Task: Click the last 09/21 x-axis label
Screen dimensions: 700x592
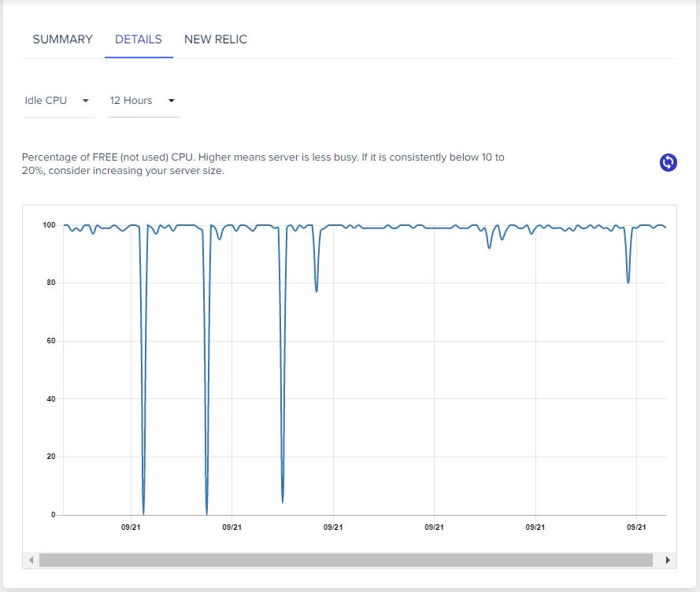Action: click(636, 527)
